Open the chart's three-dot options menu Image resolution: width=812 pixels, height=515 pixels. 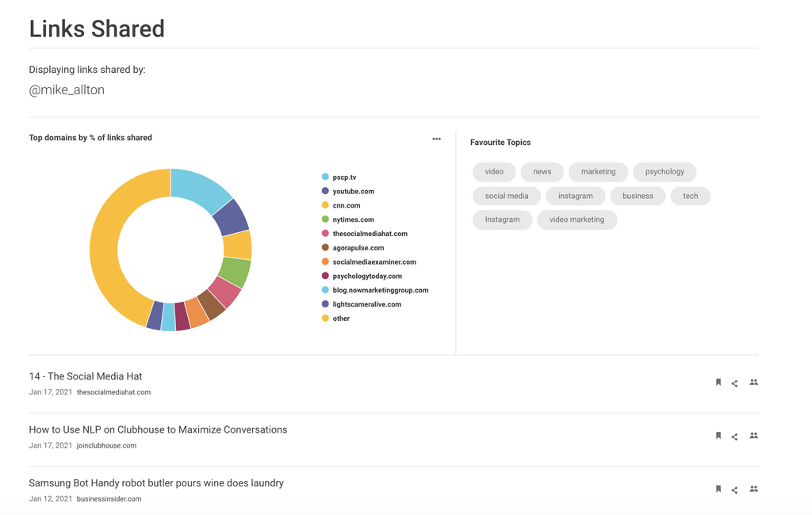436,139
